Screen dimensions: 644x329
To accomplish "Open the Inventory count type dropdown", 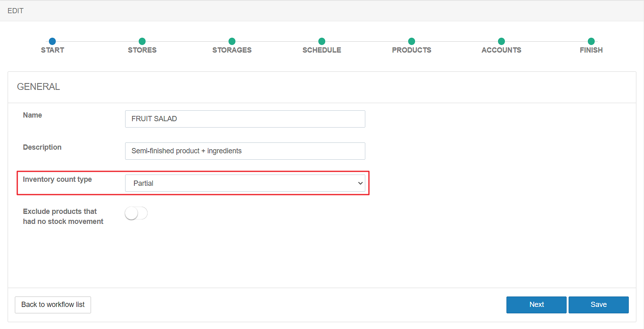I will coord(245,183).
